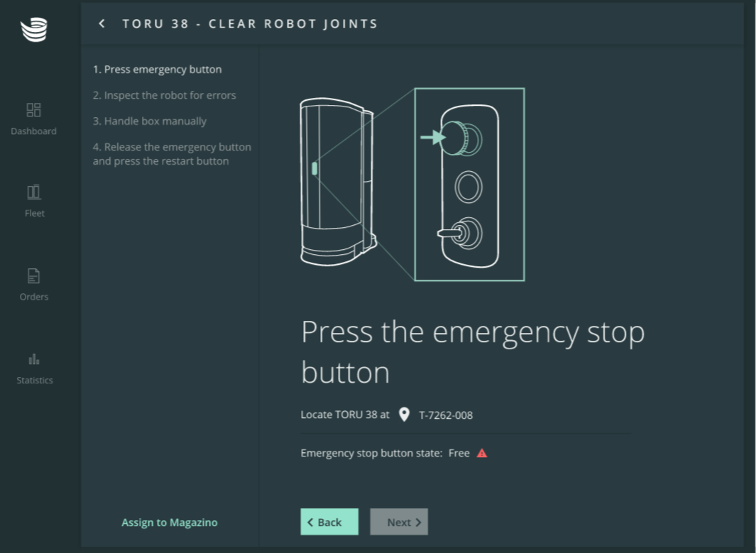Click the Magazino logo icon

pos(34,29)
